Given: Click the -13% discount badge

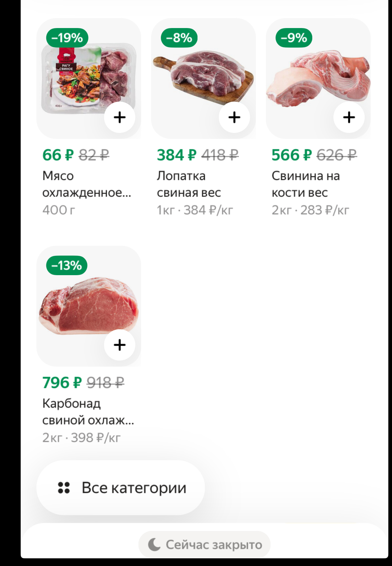Looking at the screenshot, I should (x=67, y=265).
